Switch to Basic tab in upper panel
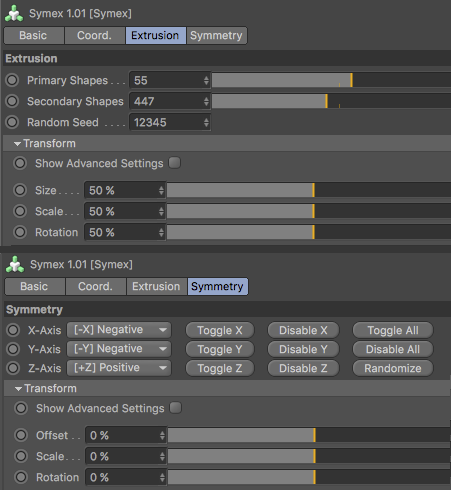 (34, 35)
